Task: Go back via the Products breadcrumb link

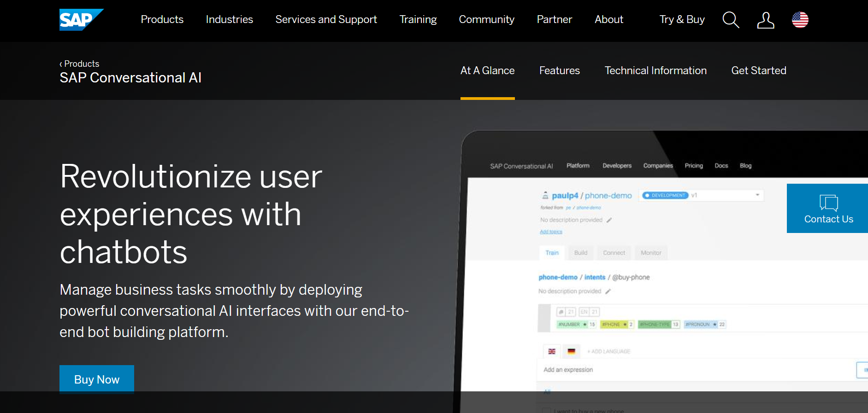Action: point(79,64)
